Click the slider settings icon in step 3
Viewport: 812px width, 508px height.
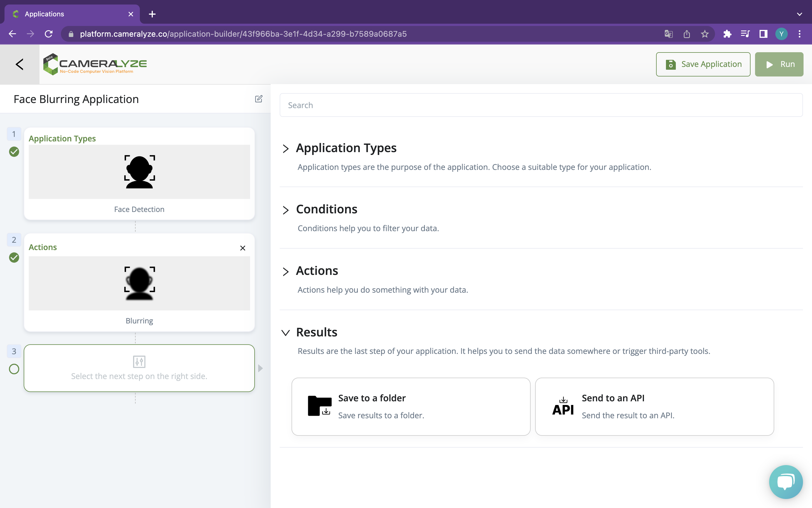139,362
